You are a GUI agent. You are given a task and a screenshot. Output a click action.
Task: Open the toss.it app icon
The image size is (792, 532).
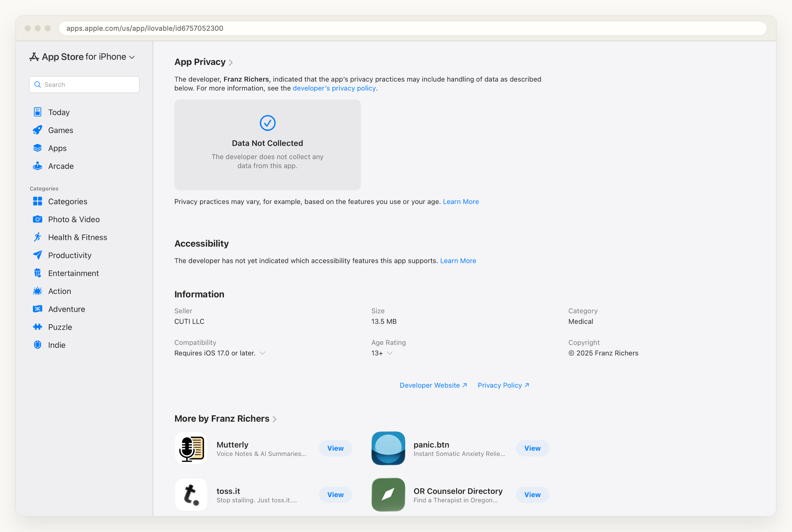pos(191,495)
